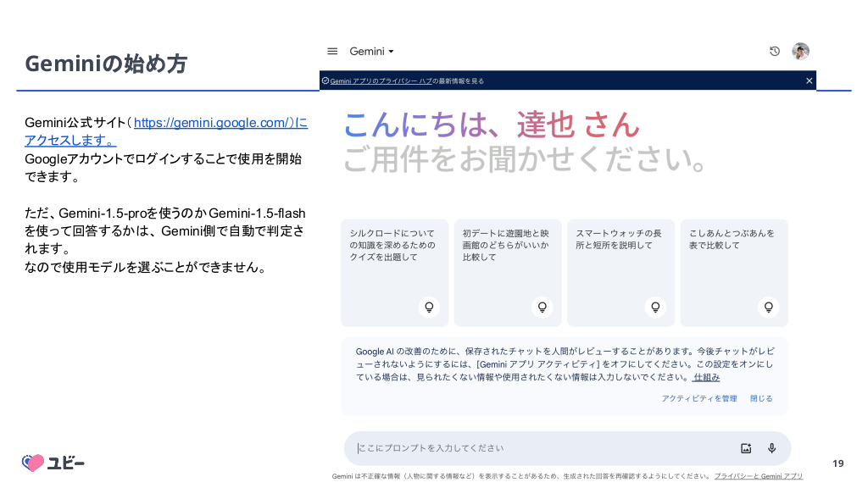868x488 pixels.
Task: Close the privacy hub notification banner
Action: click(x=809, y=80)
